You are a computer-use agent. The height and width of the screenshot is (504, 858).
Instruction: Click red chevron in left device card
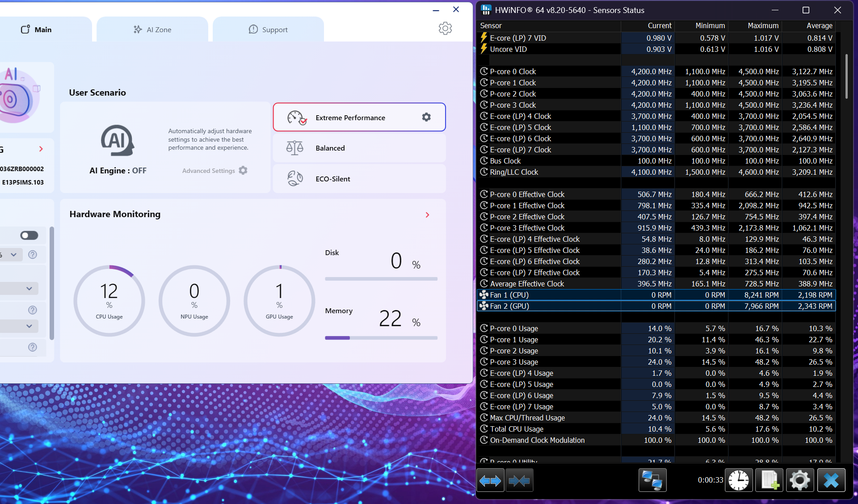pyautogui.click(x=41, y=149)
